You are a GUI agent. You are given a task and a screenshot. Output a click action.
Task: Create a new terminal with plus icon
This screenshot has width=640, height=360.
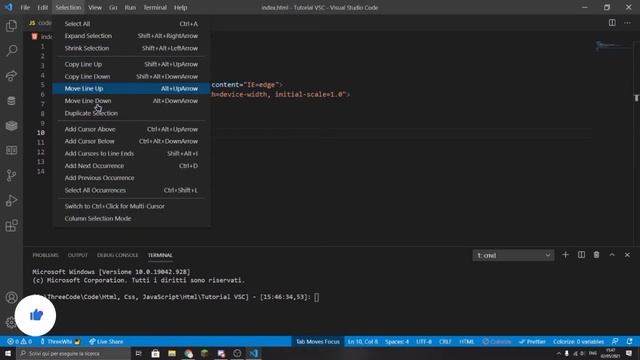pyautogui.click(x=565, y=255)
